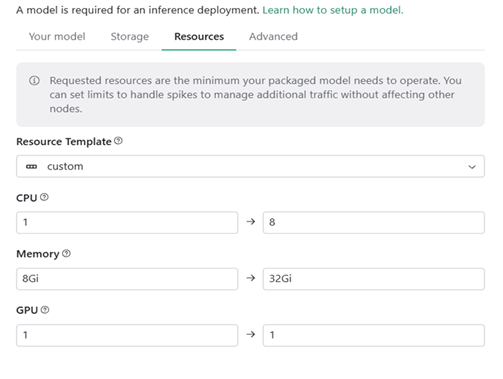Click the arrow between CPU fields
The image size is (503, 379).
(251, 222)
